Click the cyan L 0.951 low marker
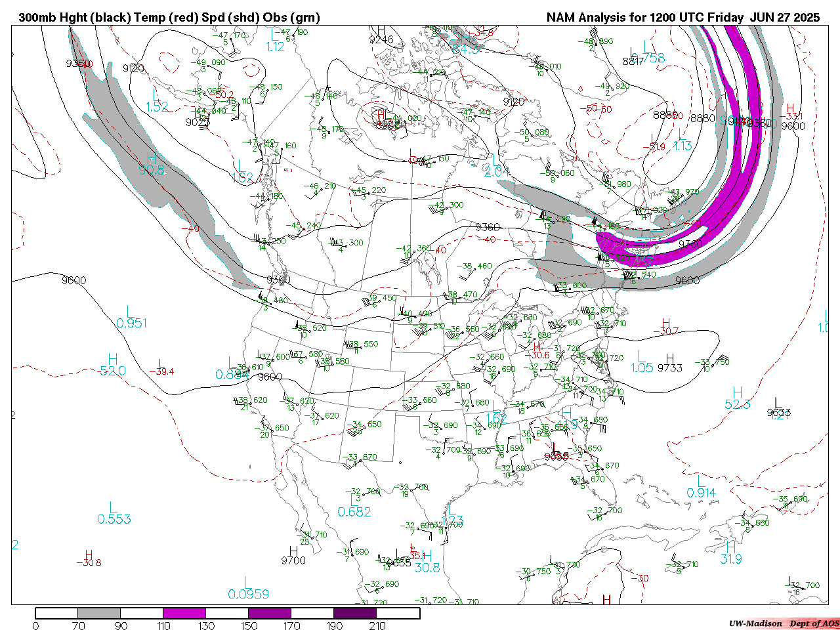 coord(131,317)
